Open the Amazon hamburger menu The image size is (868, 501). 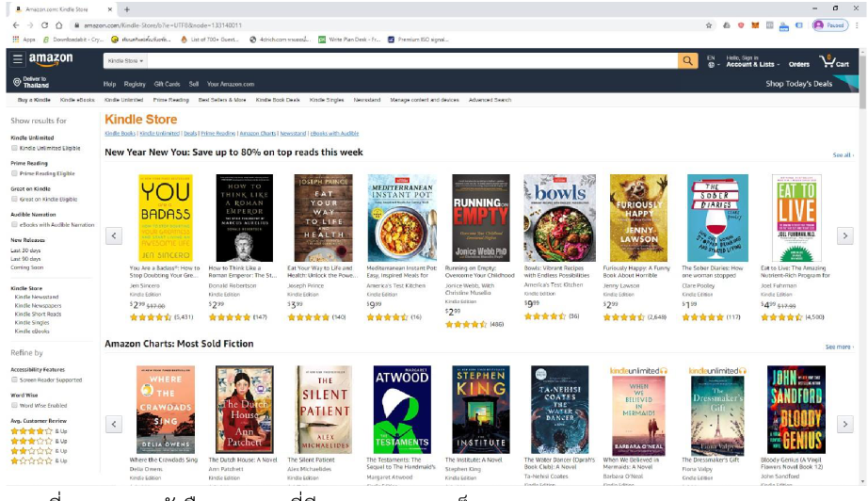coord(17,58)
